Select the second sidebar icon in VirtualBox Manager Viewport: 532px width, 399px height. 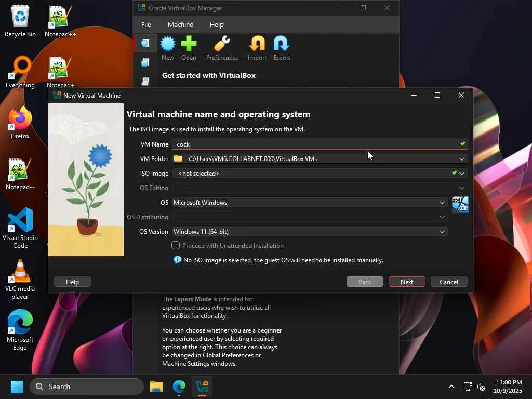click(145, 62)
